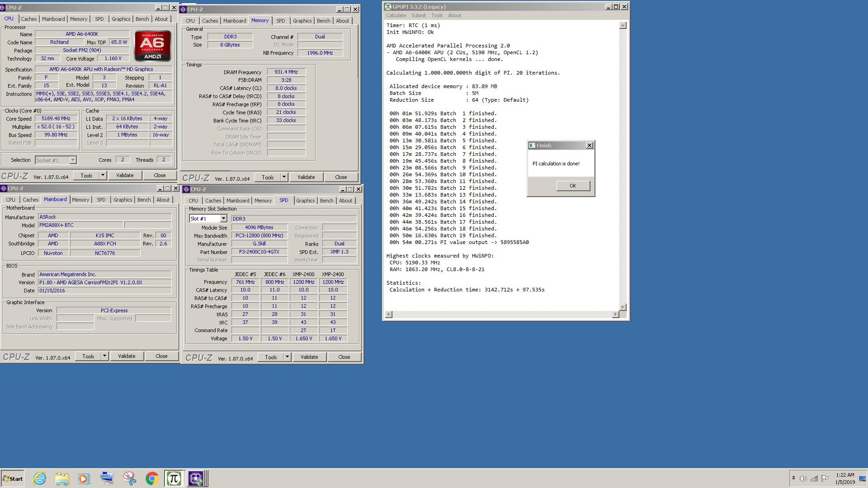This screenshot has width=868, height=488.
Task: Open the network signal tray icon
Action: click(x=814, y=479)
